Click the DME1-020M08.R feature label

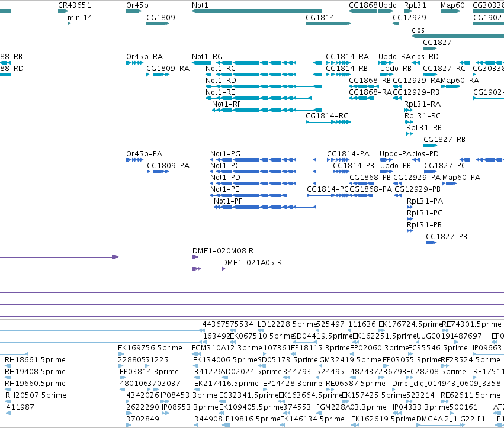pos(223,251)
